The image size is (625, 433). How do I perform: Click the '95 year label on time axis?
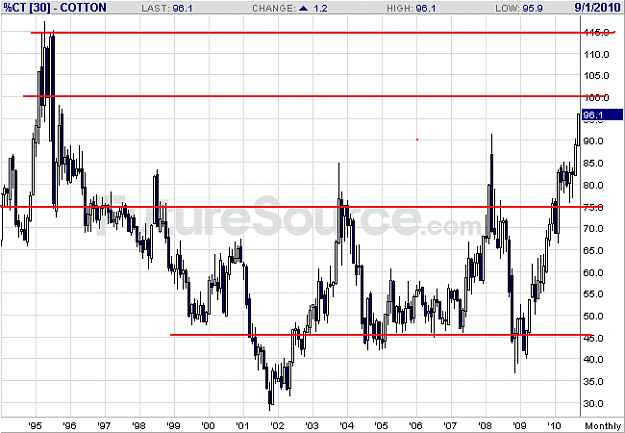[x=35, y=425]
